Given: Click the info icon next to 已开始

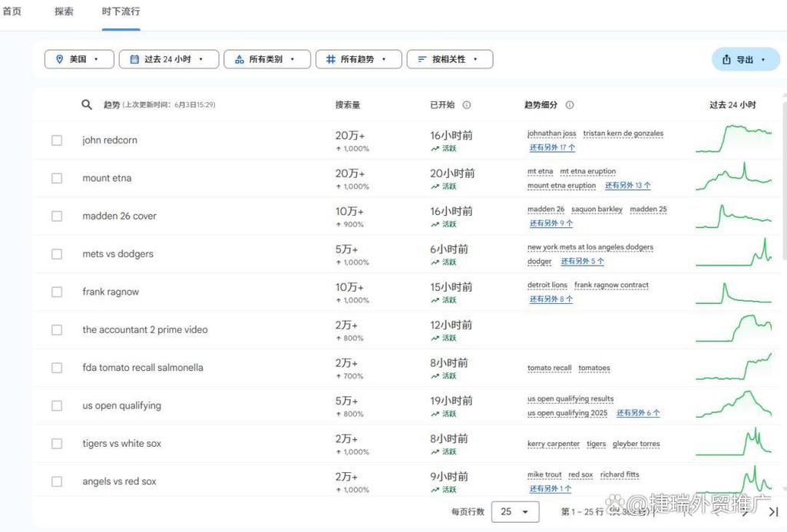Looking at the screenshot, I should pos(467,105).
